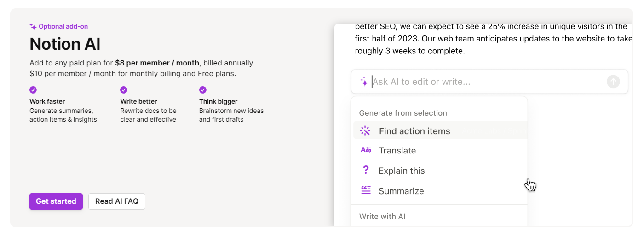Choose Translate in the AI menu
This screenshot has height=236, width=644.
(x=440, y=151)
